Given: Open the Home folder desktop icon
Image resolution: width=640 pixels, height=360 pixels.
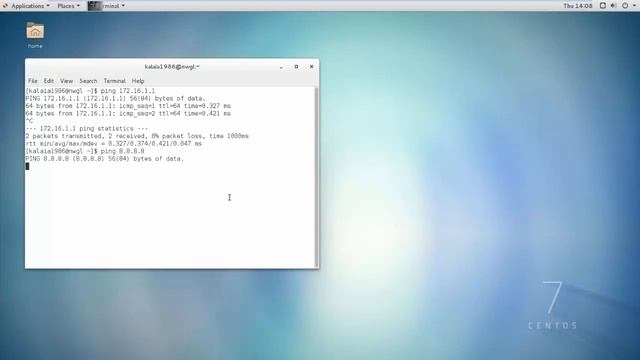Looking at the screenshot, I should click(35, 35).
